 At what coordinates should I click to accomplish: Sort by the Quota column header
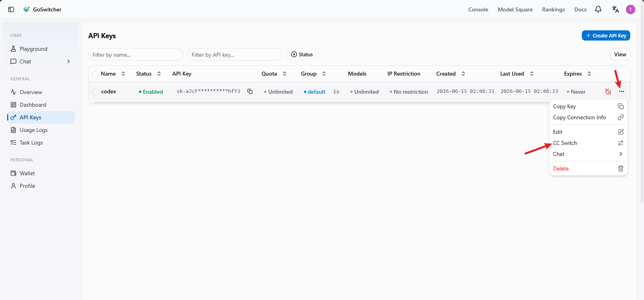pyautogui.click(x=274, y=74)
